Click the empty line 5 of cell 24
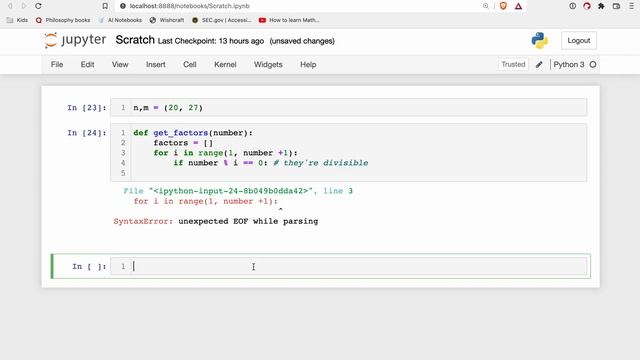 359,173
